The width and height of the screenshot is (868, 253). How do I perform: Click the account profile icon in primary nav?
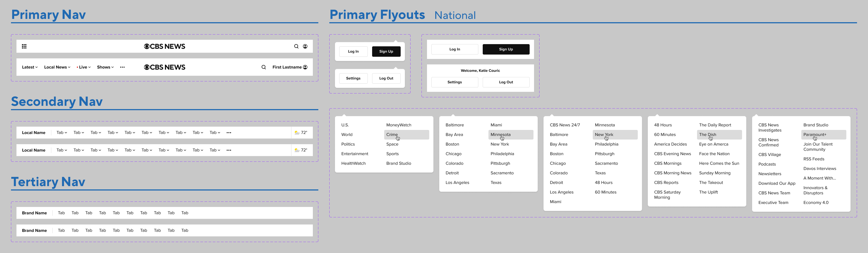(305, 46)
